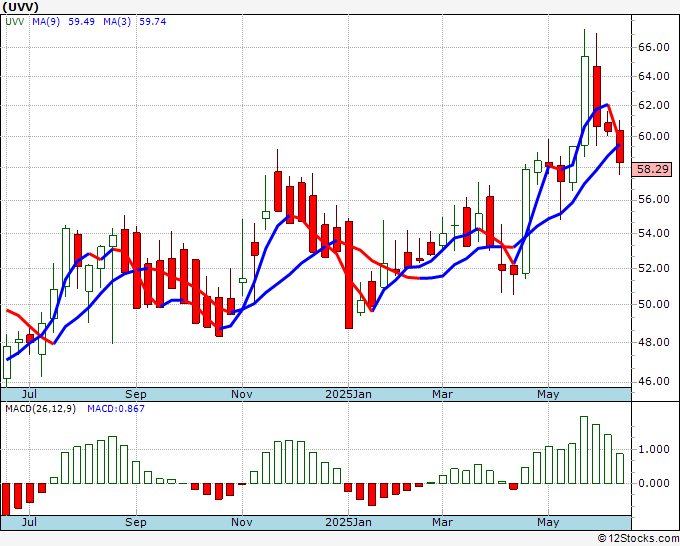Click the MA(3) value 59.74
The image size is (680, 546).
(x=153, y=22)
